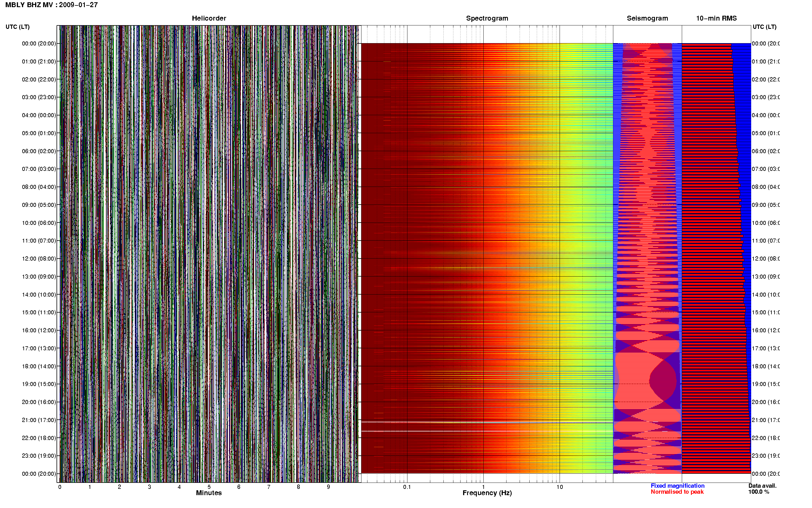Click the '18:00 (14:00)' time label on the helicorder axis

click(39, 367)
